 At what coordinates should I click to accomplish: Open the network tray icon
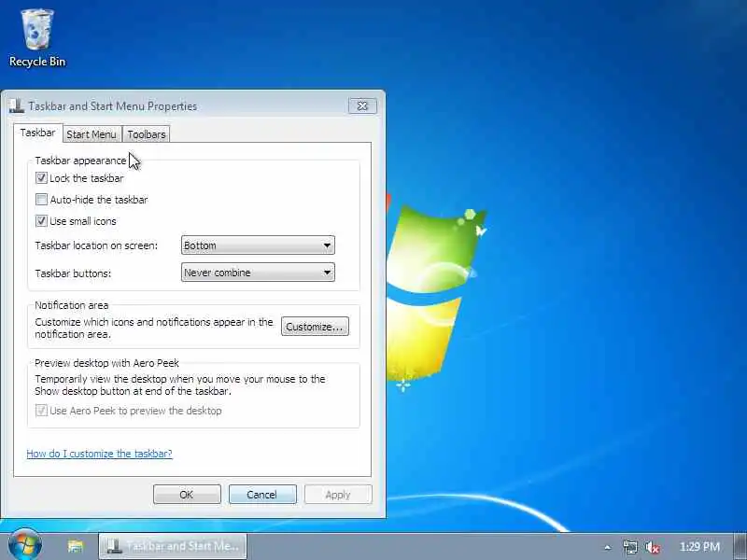pos(629,547)
